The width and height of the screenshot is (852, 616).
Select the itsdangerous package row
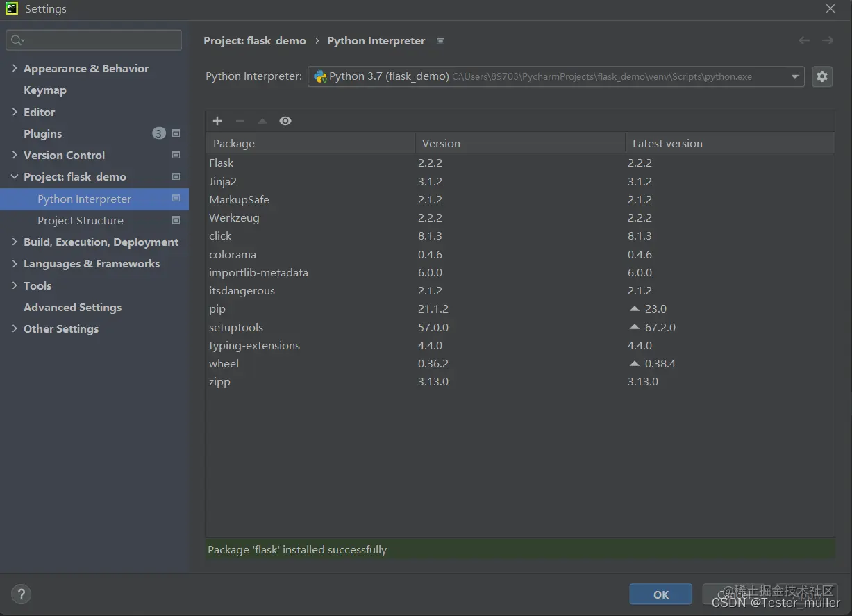pyautogui.click(x=520, y=290)
